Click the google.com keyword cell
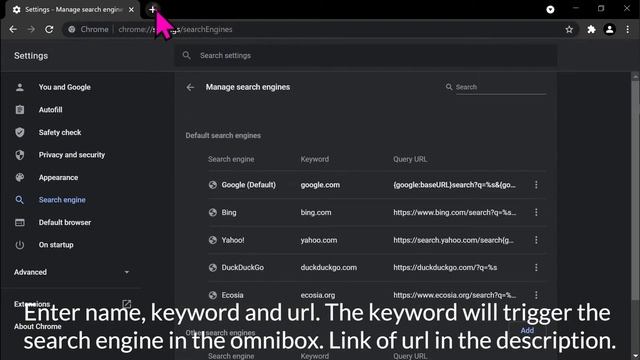 coord(320,185)
